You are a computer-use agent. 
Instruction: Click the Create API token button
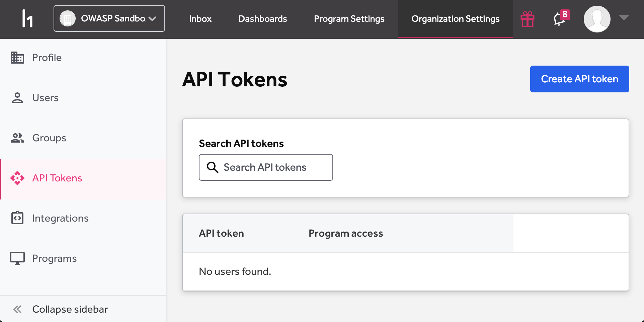pyautogui.click(x=579, y=79)
